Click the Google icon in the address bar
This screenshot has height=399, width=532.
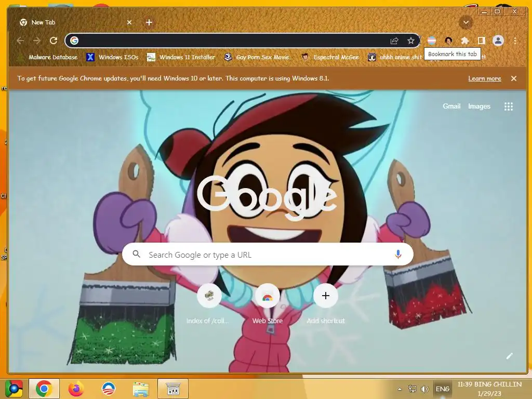click(74, 41)
